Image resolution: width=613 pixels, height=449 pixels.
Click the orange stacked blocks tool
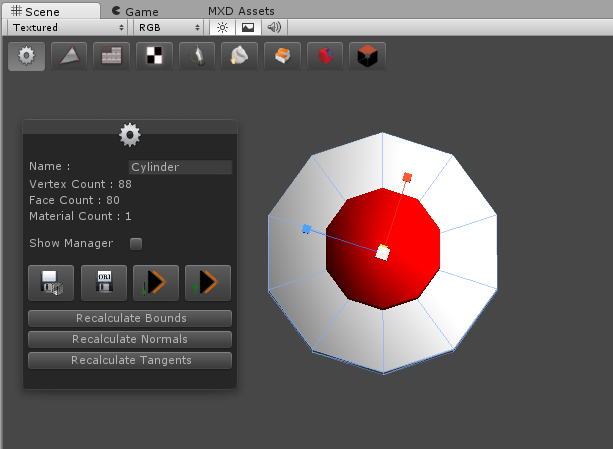[282, 56]
